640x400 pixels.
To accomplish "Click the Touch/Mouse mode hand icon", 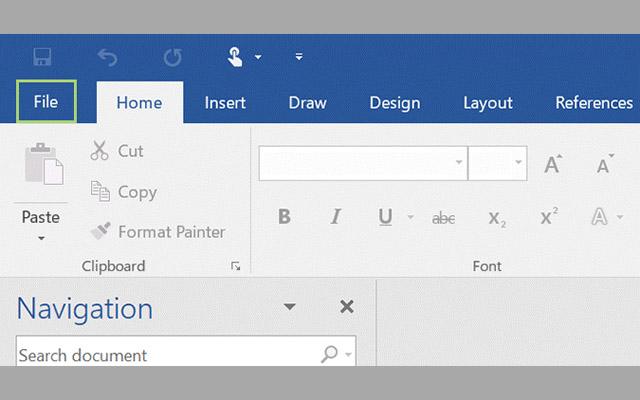I will (235, 57).
